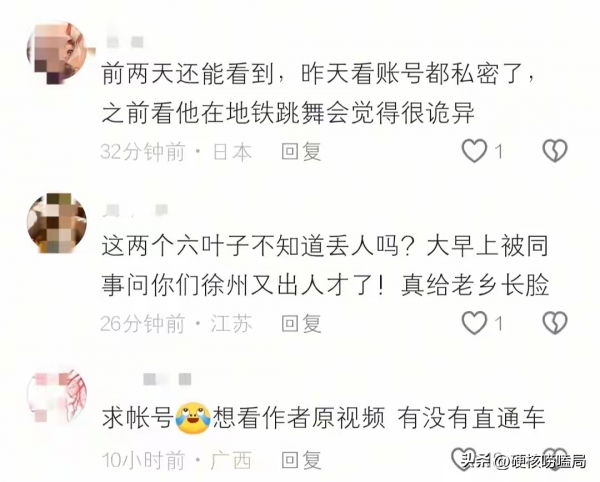Tap broken heart on the 江苏 comment

[x=555, y=322]
